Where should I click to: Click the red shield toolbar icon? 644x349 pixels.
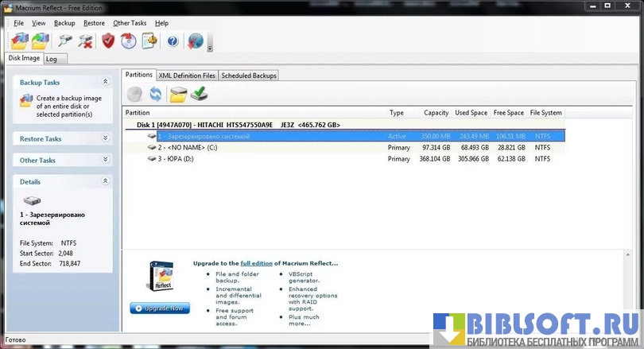pyautogui.click(x=109, y=41)
